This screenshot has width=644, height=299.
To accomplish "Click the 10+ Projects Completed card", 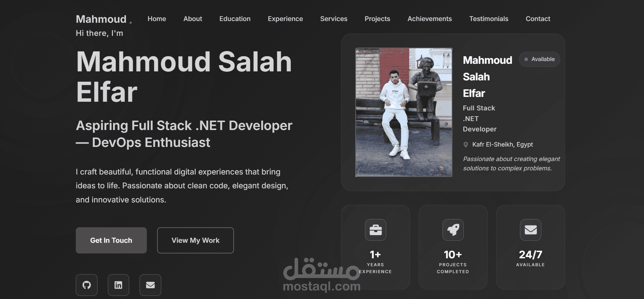I will coord(453,247).
